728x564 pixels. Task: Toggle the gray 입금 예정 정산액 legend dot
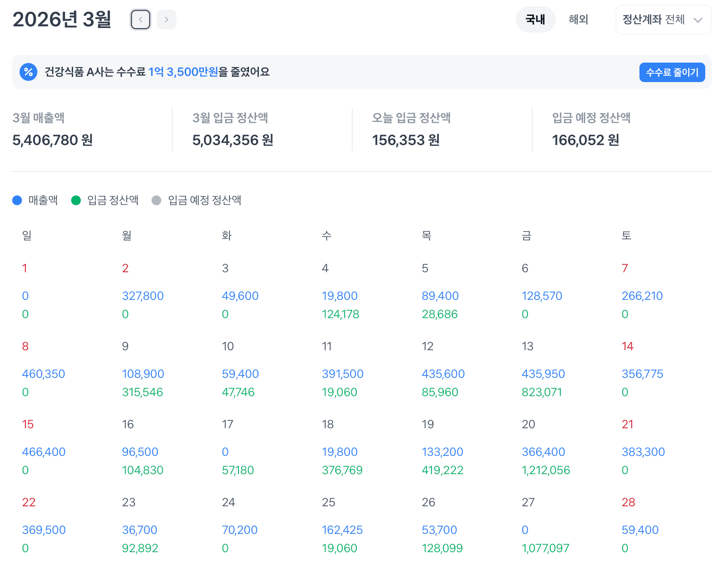click(x=156, y=200)
